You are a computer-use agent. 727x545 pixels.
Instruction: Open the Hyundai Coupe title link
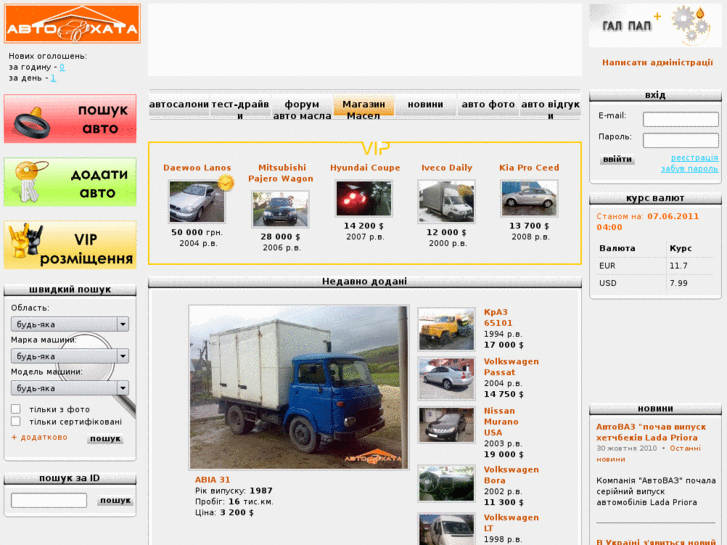coord(365,168)
